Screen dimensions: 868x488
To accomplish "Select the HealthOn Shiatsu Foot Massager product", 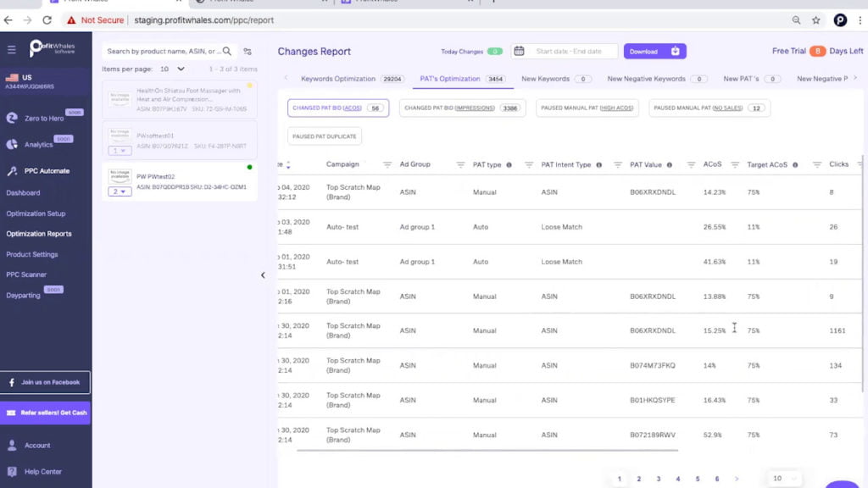I will [x=180, y=99].
